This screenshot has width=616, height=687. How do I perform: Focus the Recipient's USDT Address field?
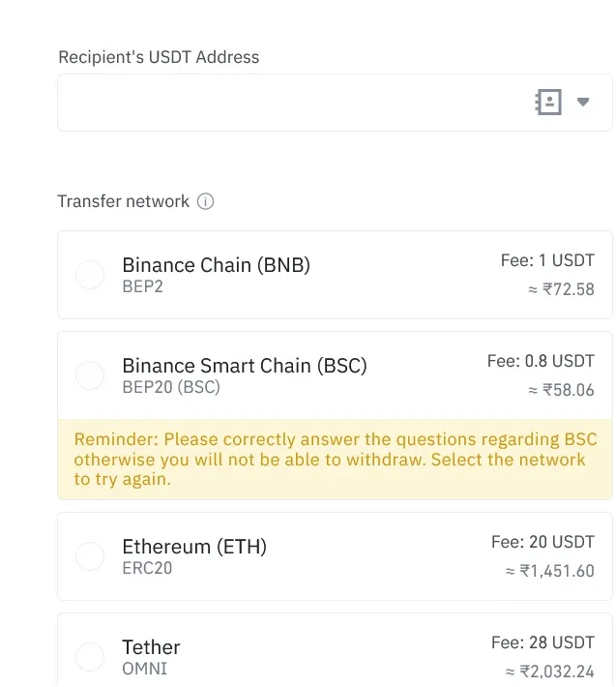pos(335,103)
